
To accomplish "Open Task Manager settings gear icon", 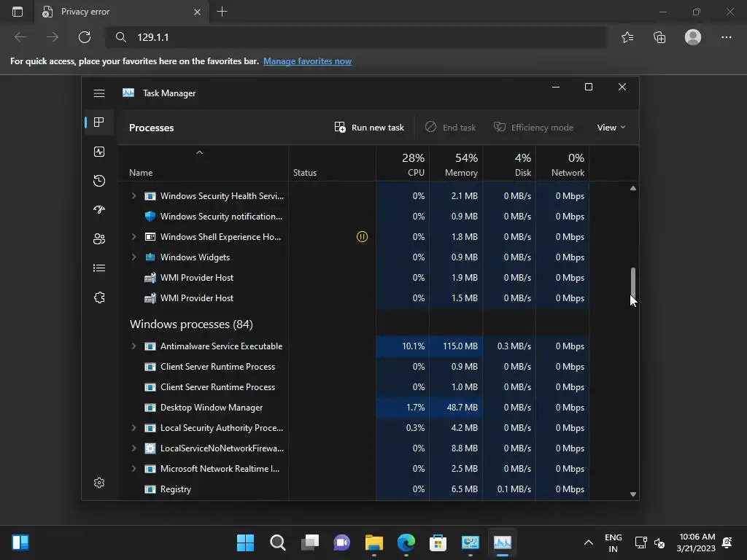I will [99, 483].
